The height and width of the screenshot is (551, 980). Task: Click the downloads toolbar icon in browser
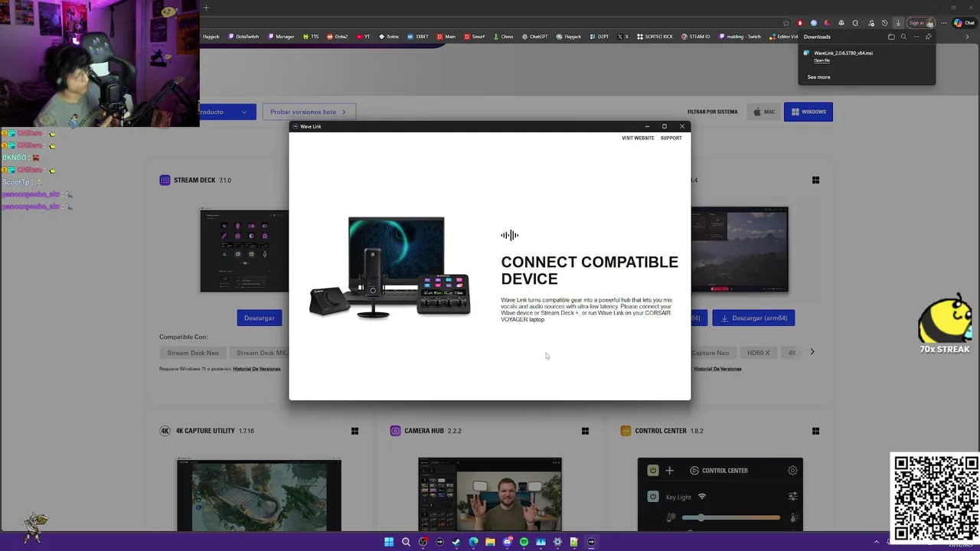899,23
